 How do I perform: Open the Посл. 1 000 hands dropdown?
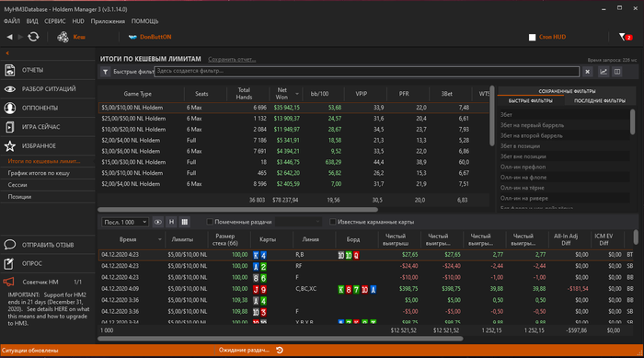(x=125, y=222)
